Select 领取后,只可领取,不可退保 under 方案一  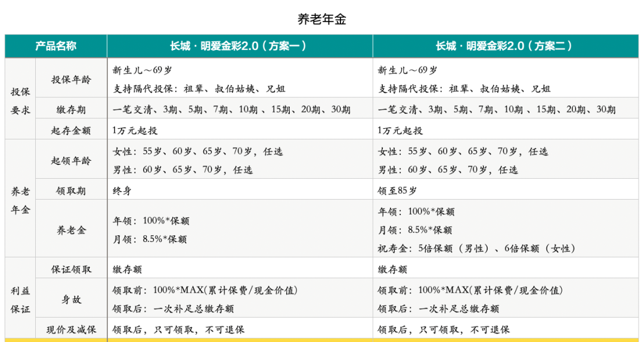point(178,329)
